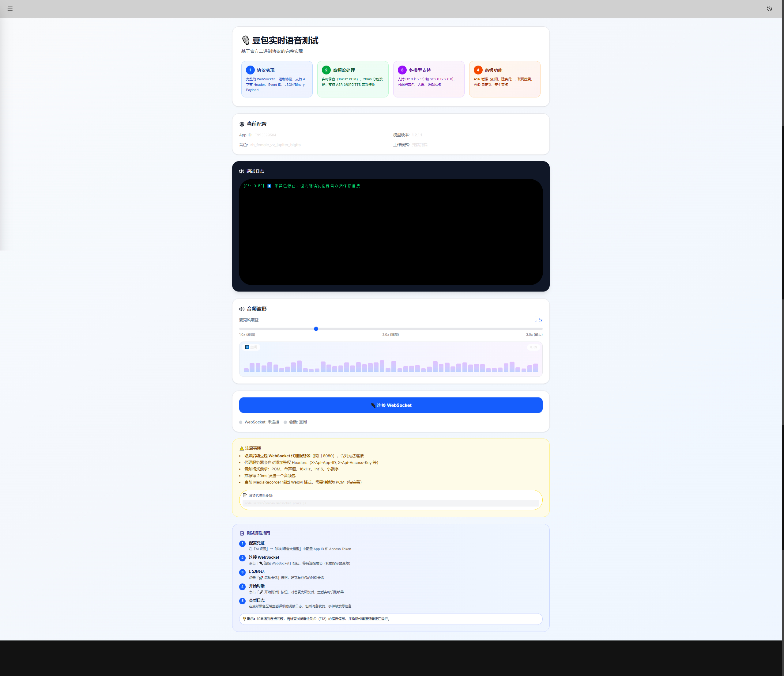Click the 模型版本 value 1.2.1.1

[417, 135]
